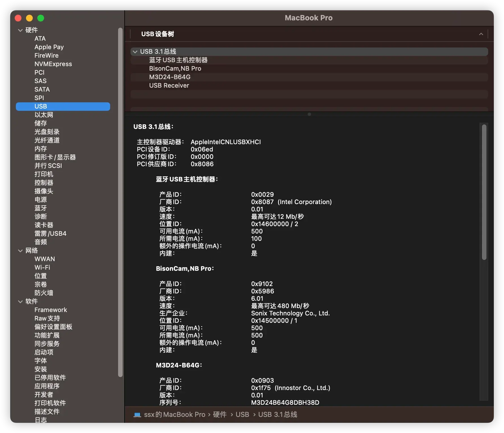Select Framework under 软件
This screenshot has width=504, height=433.
(51, 310)
